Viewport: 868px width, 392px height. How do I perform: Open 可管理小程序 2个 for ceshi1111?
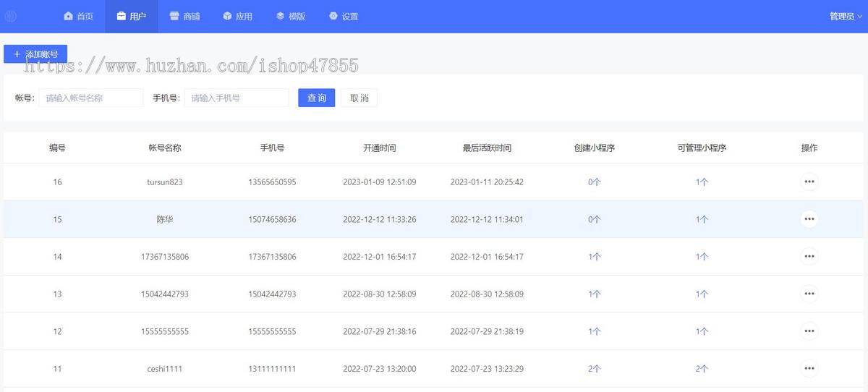click(x=702, y=369)
